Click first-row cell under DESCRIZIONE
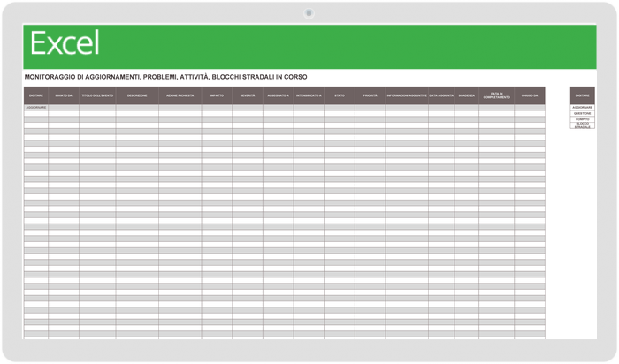This screenshot has width=619, height=364. 137,107
